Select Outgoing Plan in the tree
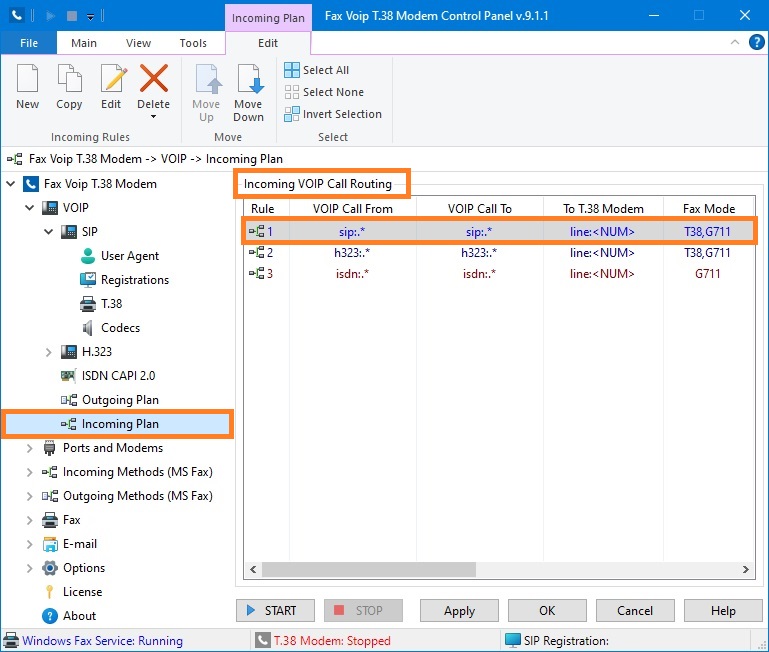Image resolution: width=769 pixels, height=652 pixels. [110, 400]
